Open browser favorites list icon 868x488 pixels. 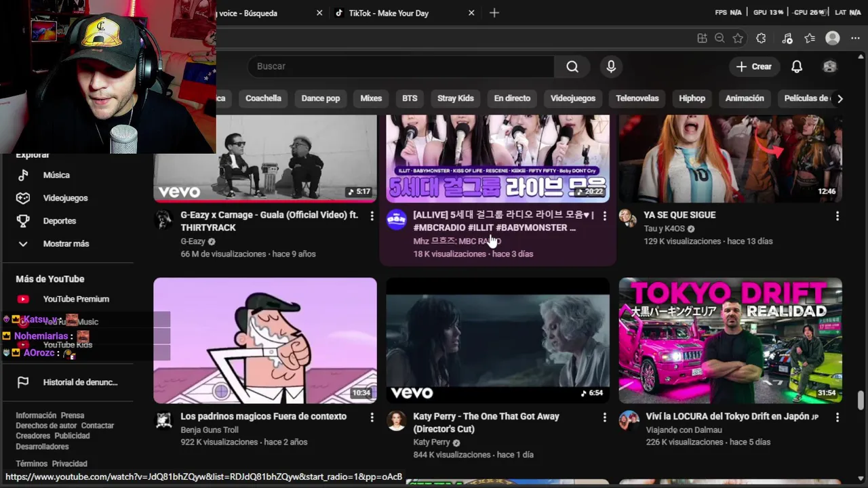[810, 39]
